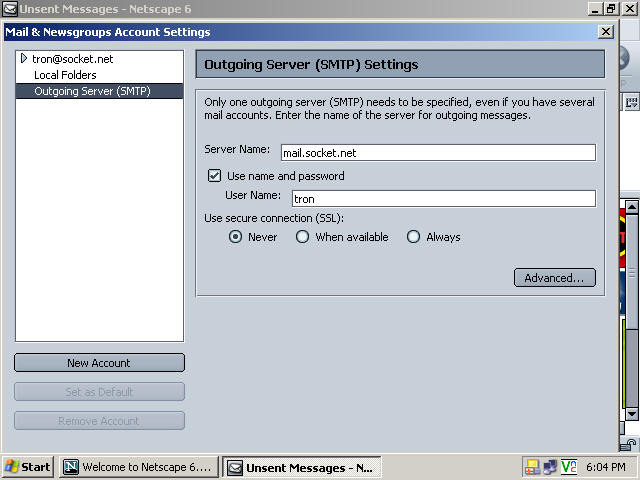Click the network computers tray icon
Screen dimensions: 640x480
click(551, 467)
